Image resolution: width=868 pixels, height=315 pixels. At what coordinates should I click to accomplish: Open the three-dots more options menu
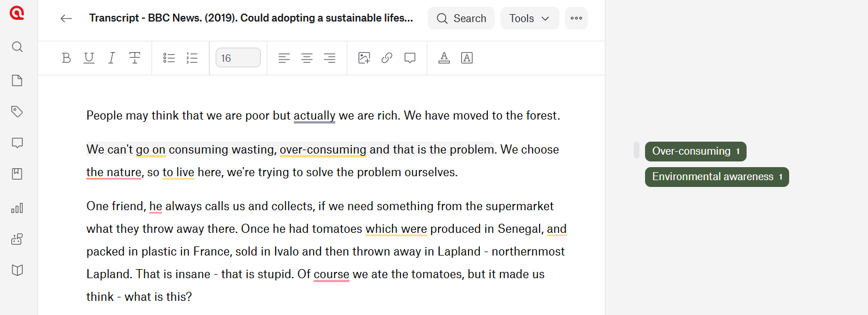tap(576, 18)
